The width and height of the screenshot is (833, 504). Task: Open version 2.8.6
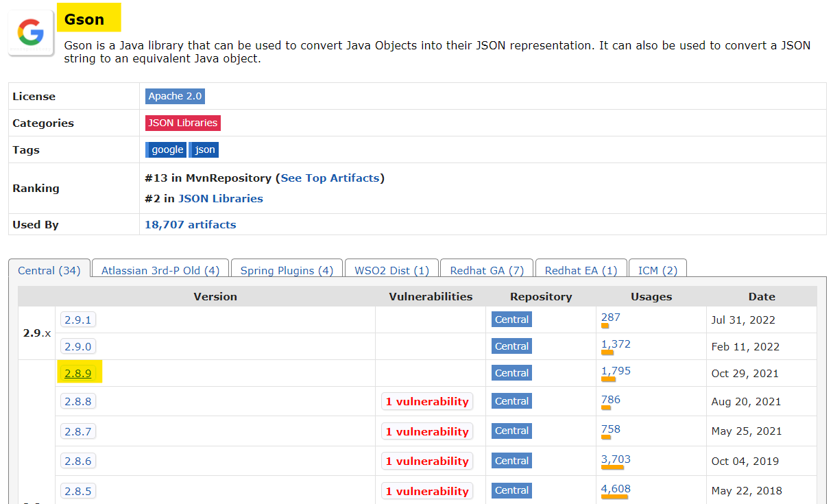pos(78,461)
